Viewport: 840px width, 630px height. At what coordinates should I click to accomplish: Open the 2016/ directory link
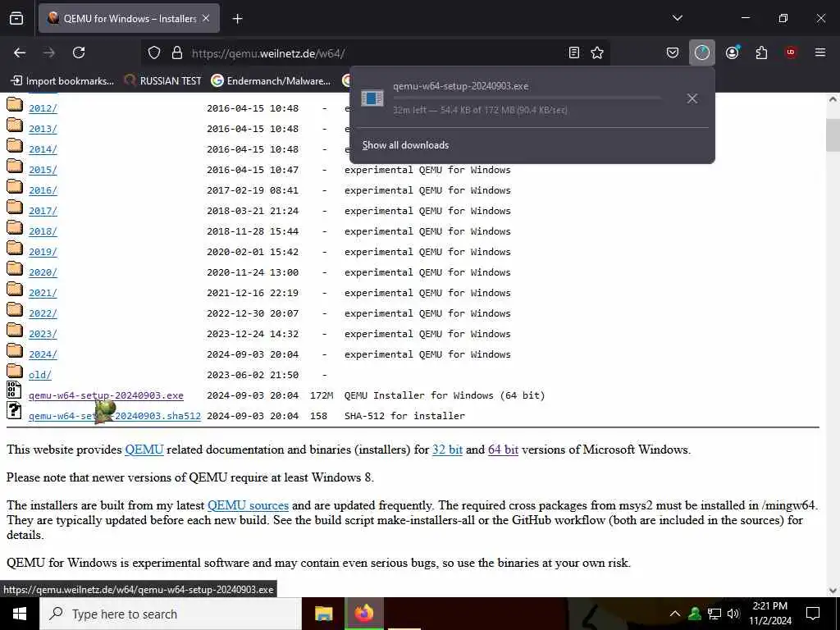(x=43, y=190)
